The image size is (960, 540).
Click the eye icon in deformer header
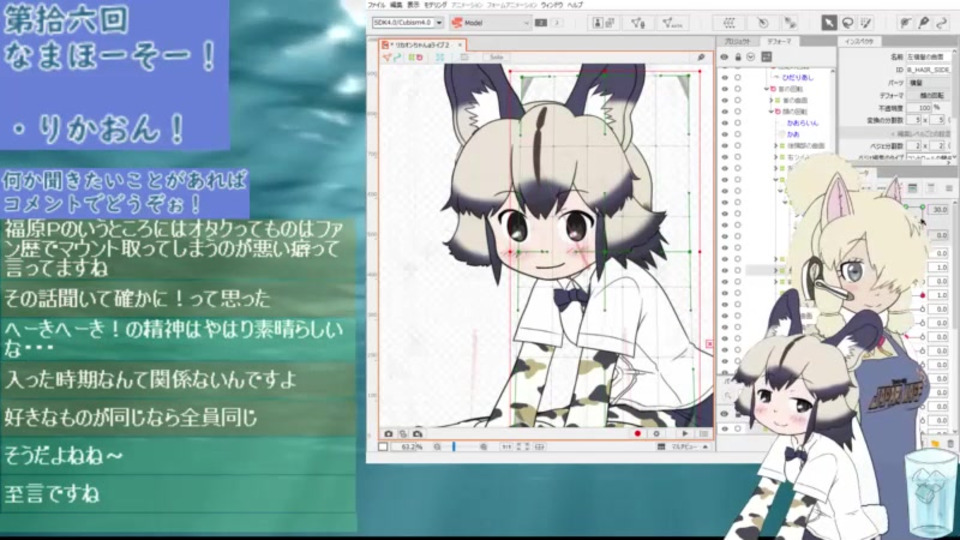tap(724, 57)
